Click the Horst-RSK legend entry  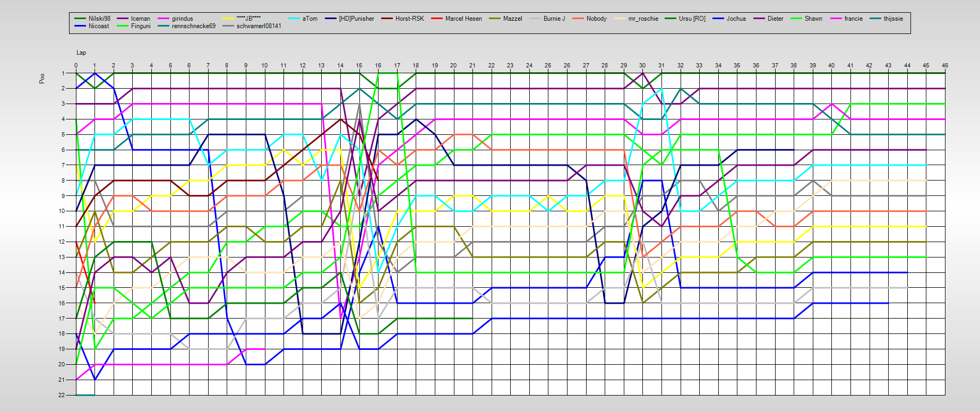409,19
